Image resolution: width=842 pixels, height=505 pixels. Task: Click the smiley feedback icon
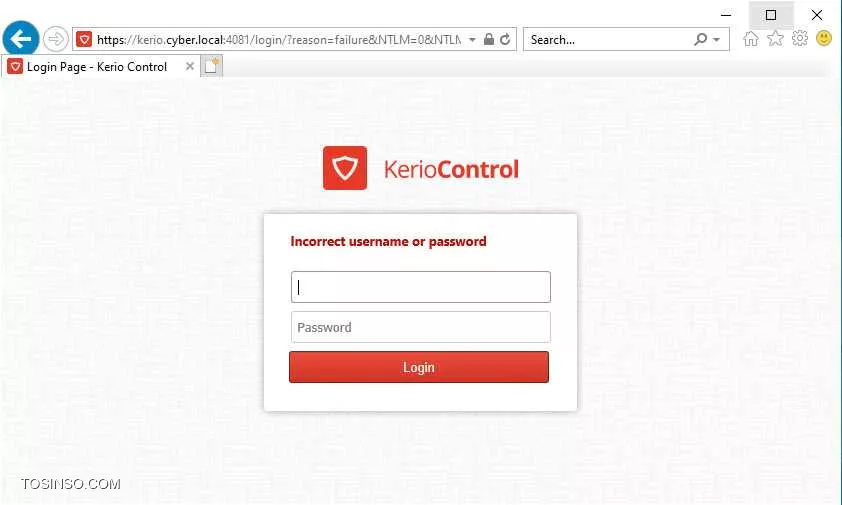click(x=824, y=38)
